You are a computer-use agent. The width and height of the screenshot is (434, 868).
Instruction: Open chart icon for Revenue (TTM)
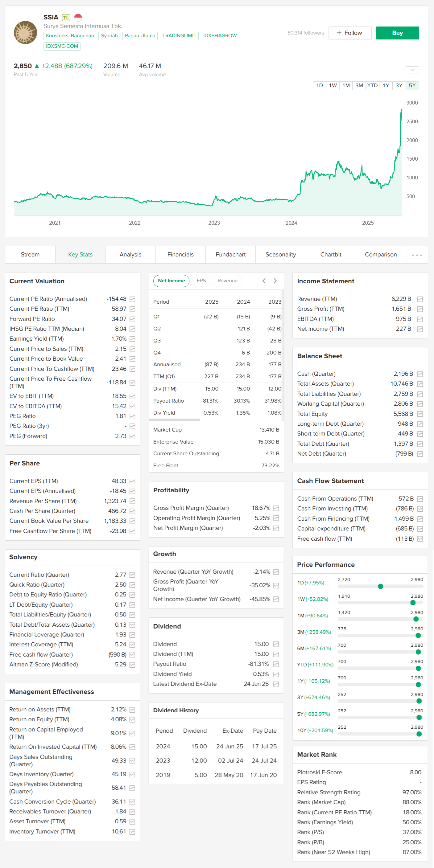(x=420, y=299)
